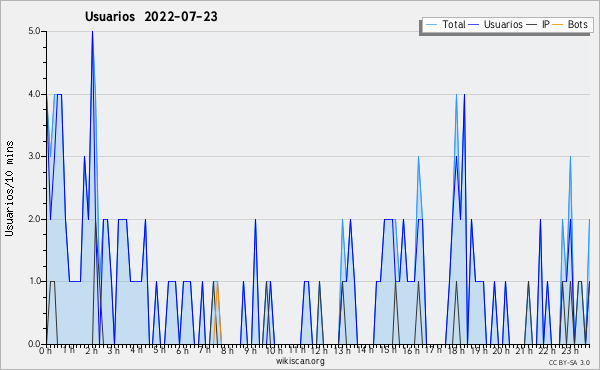Click the chart title Usuarios 2022-07-23
Screen dimensions: 600x370
(151, 17)
